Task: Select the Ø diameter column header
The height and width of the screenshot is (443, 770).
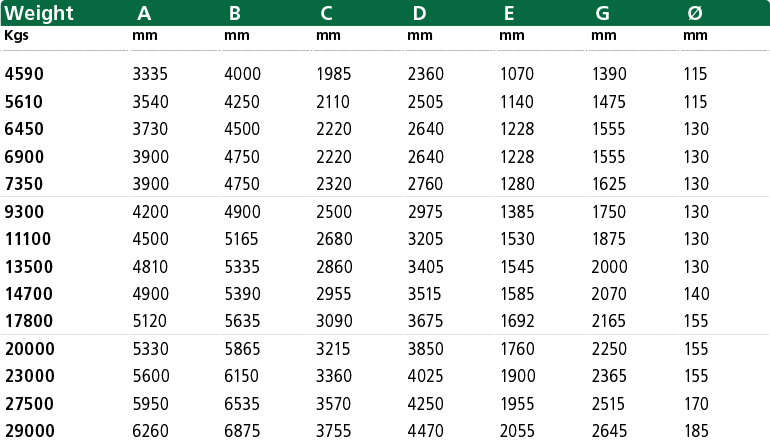Action: (x=695, y=13)
